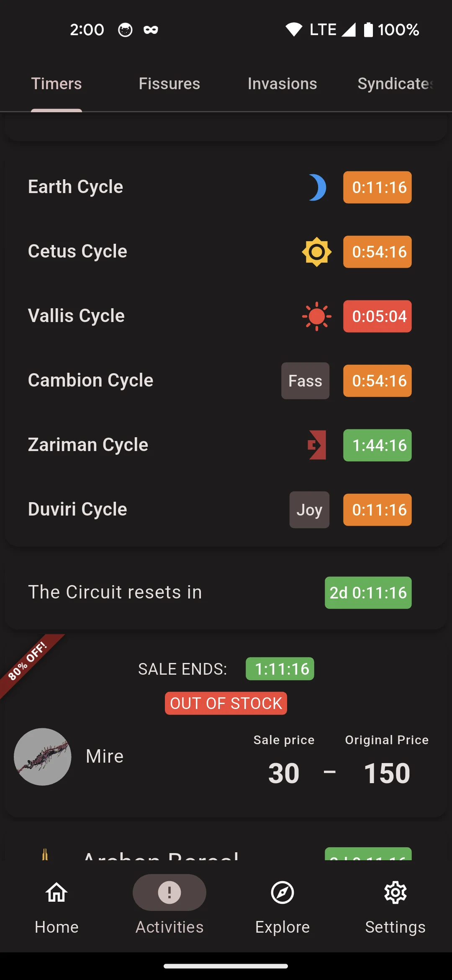The height and width of the screenshot is (980, 452).
Task: Switch to the Fissures tab
Action: [169, 84]
